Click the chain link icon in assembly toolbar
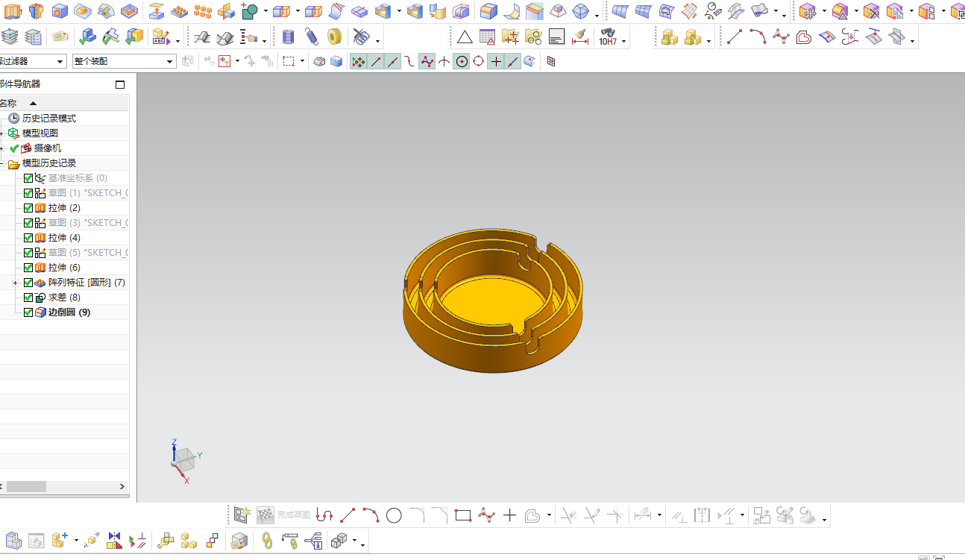Viewport: 965px width, 560px height. pos(267,541)
